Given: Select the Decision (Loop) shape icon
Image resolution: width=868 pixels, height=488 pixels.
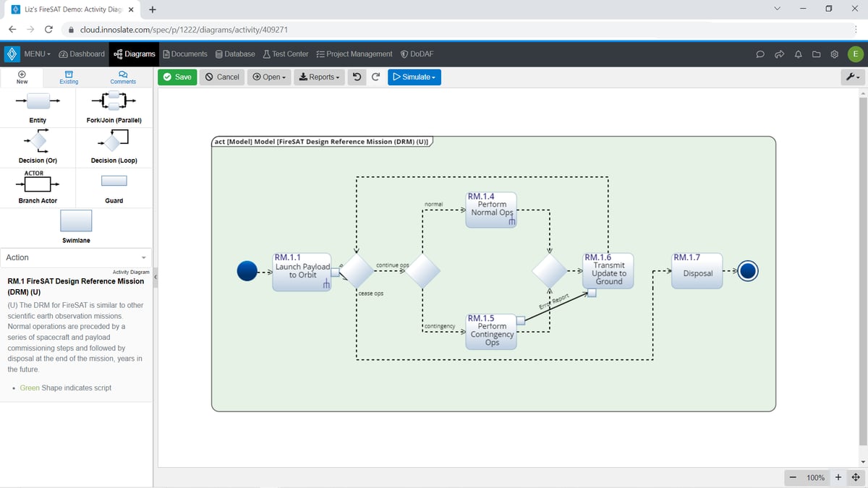Looking at the screenshot, I should (x=114, y=140).
